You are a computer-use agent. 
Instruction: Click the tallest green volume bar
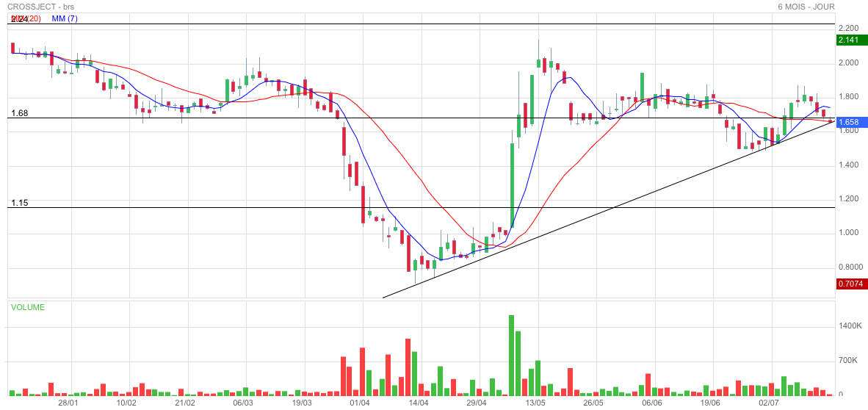pos(512,355)
